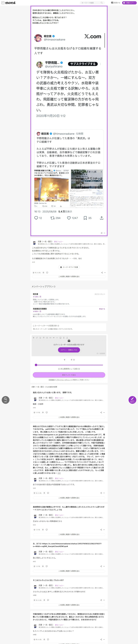Click help icon beside 非公開質問として送信
138x644 pixels.
[x=79, y=369]
